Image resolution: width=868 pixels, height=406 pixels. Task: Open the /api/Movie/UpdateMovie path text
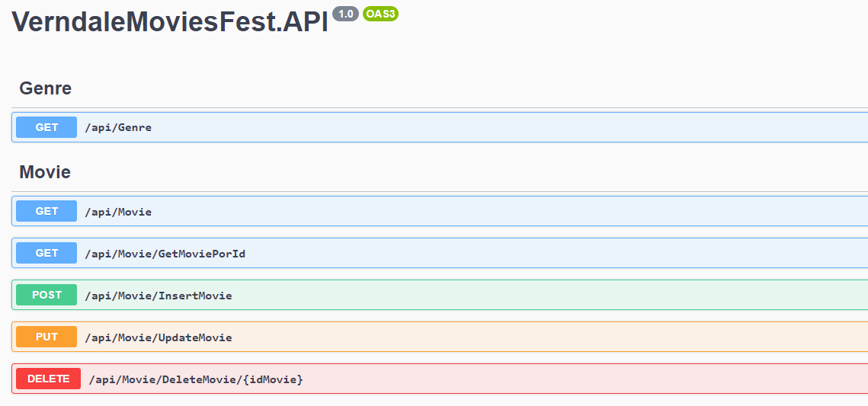(159, 337)
